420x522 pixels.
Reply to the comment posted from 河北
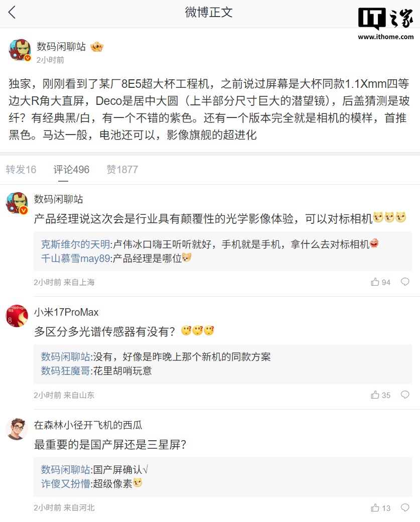(405, 508)
